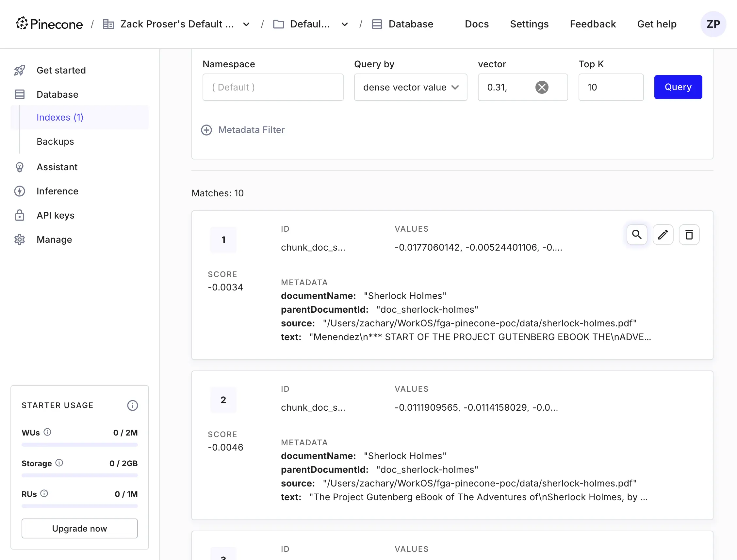
Task: Search similar vectors for match 1
Action: [x=637, y=235]
